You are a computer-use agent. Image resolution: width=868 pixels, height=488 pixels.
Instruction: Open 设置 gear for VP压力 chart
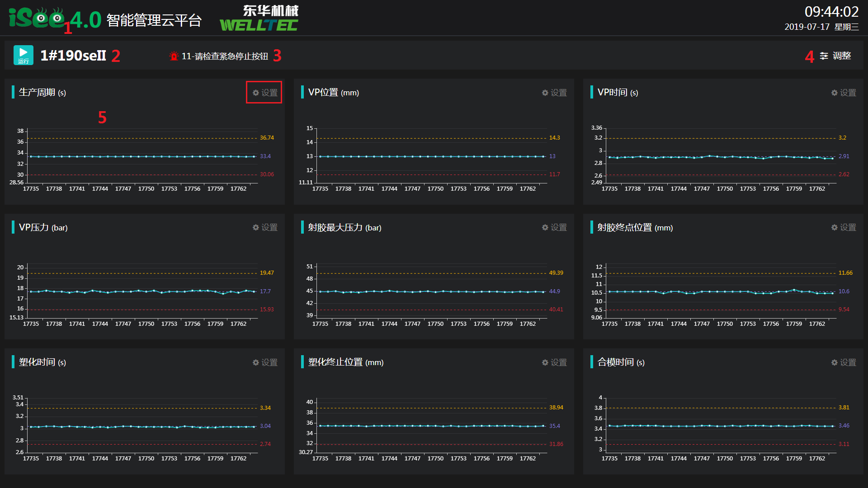pyautogui.click(x=256, y=227)
